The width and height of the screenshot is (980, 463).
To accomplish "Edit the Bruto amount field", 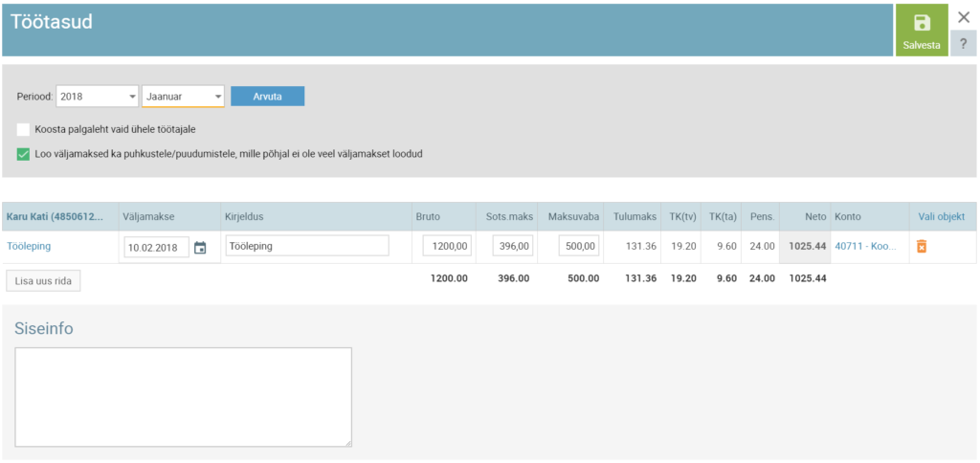I will click(447, 247).
